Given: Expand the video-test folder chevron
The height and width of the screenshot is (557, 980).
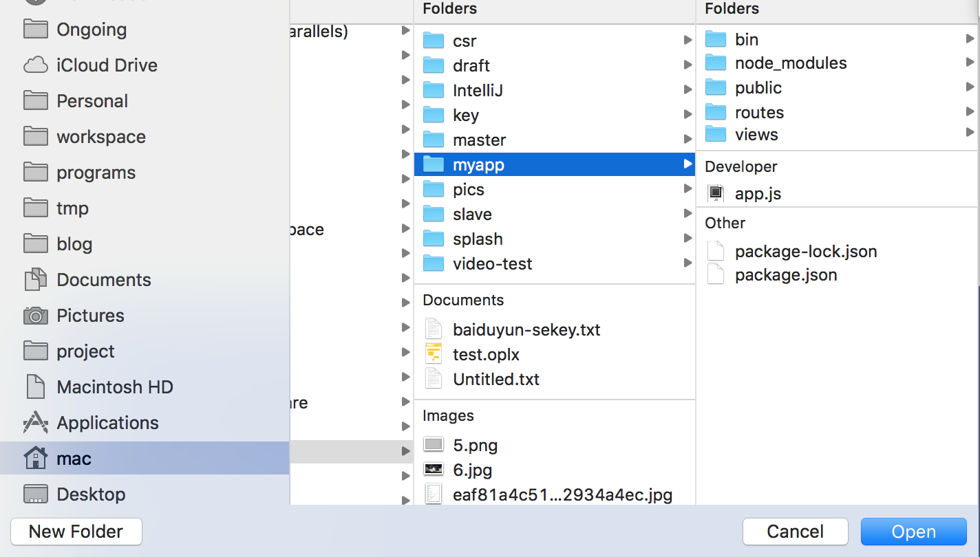Looking at the screenshot, I should [x=688, y=263].
